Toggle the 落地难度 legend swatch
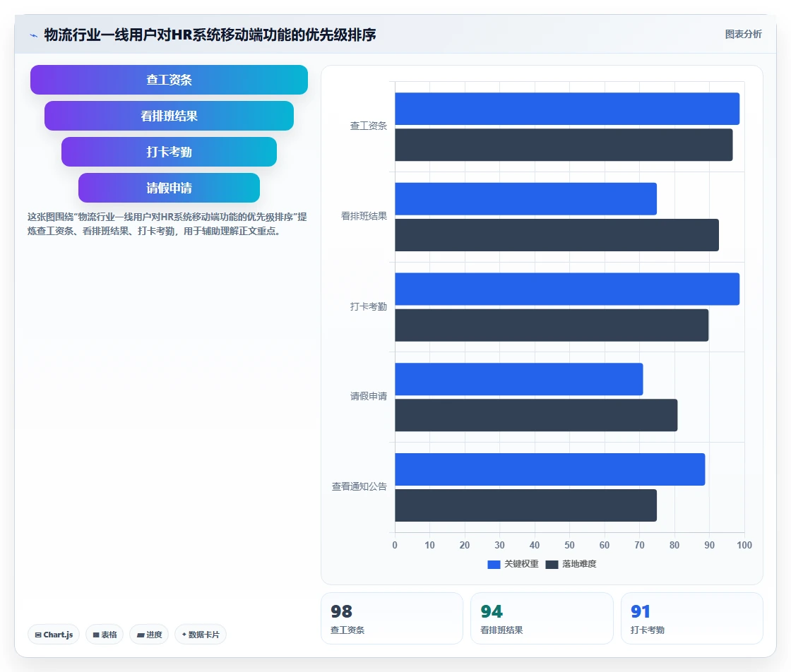Image resolution: width=791 pixels, height=672 pixels. (552, 564)
